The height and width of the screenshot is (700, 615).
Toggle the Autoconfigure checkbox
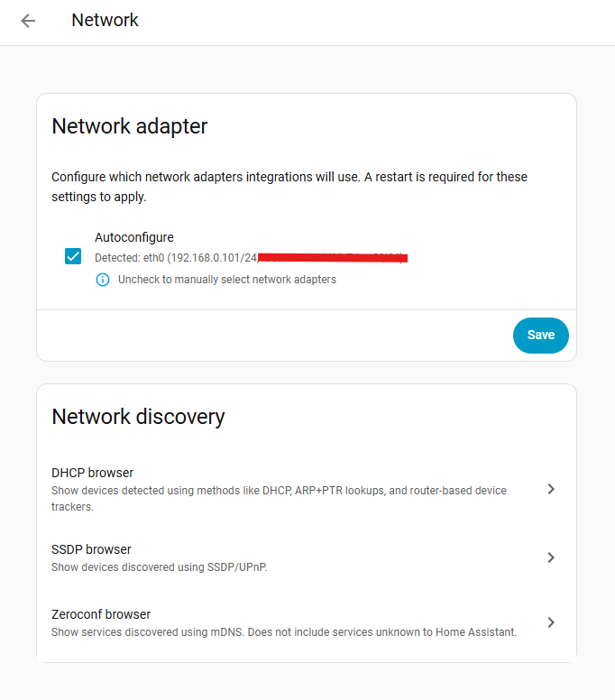pyautogui.click(x=73, y=257)
